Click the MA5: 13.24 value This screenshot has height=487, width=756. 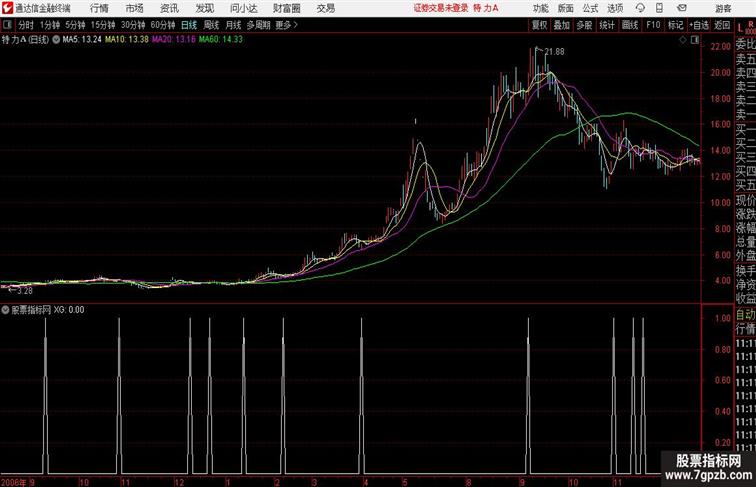click(82, 40)
